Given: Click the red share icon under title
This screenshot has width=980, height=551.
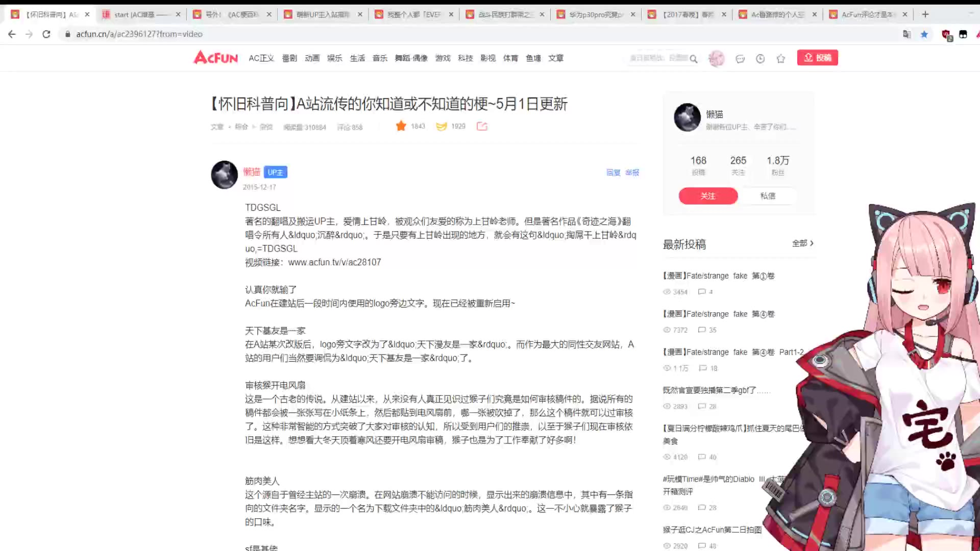Looking at the screenshot, I should pos(482,126).
